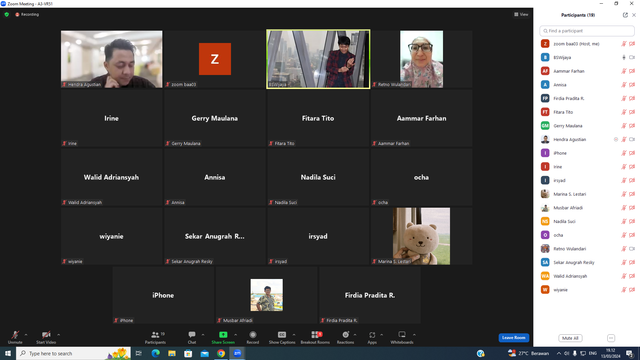Image resolution: width=640 pixels, height=360 pixels.
Task: Open the Whiteboards icon
Action: pos(402,335)
